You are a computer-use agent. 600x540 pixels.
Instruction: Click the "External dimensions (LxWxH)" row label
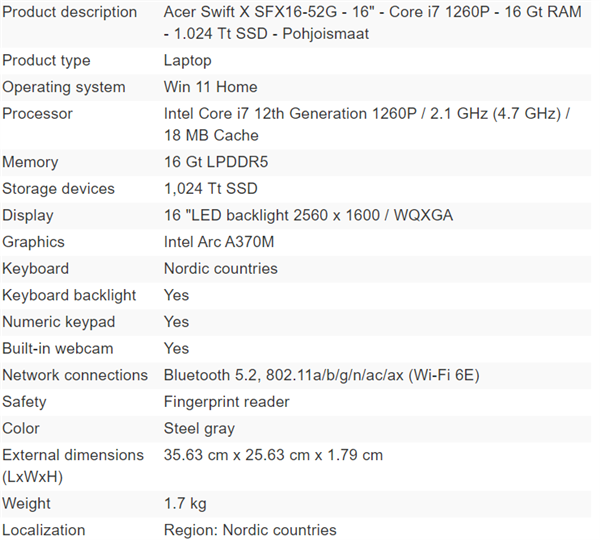pos(73,465)
